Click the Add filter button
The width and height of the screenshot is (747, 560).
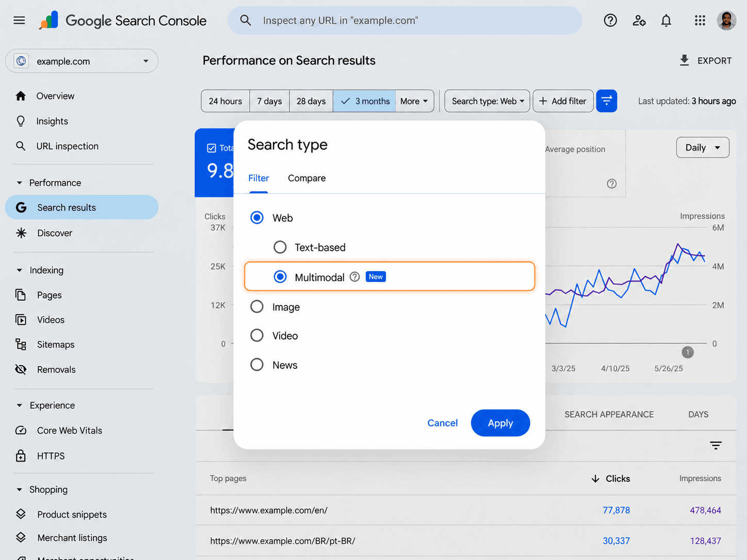(x=563, y=101)
